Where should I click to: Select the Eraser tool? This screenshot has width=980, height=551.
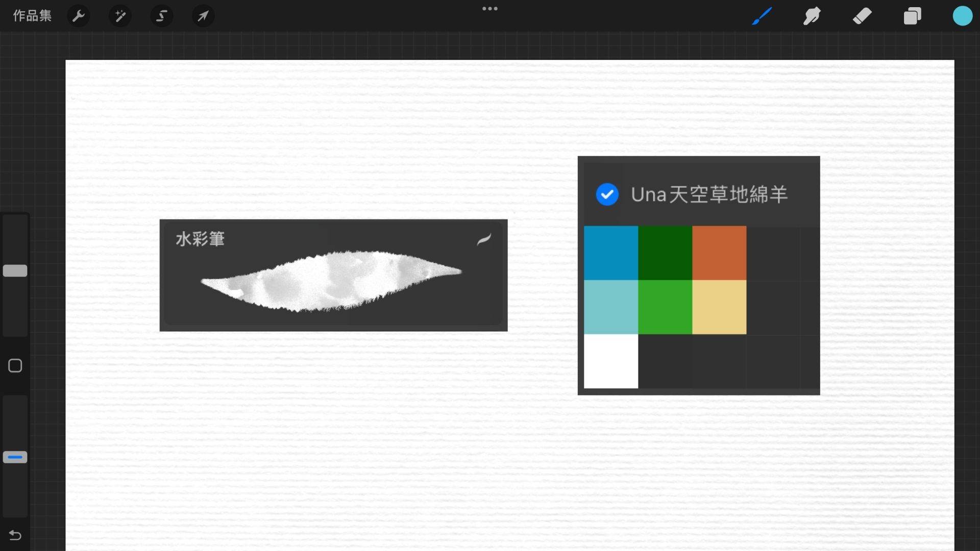click(x=862, y=16)
